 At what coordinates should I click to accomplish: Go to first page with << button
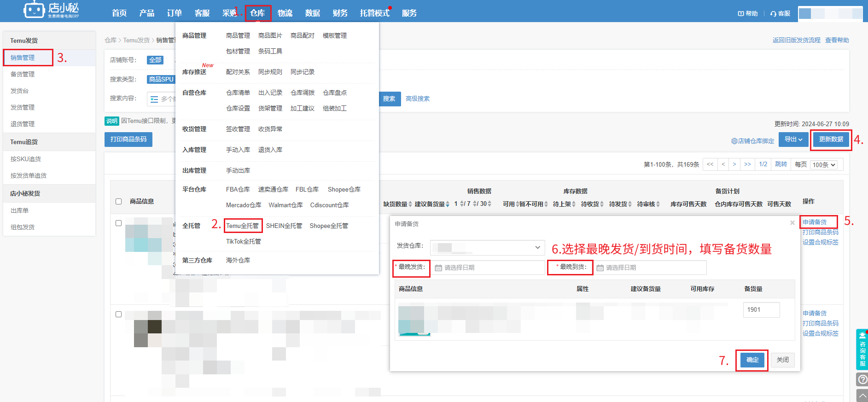tap(710, 164)
